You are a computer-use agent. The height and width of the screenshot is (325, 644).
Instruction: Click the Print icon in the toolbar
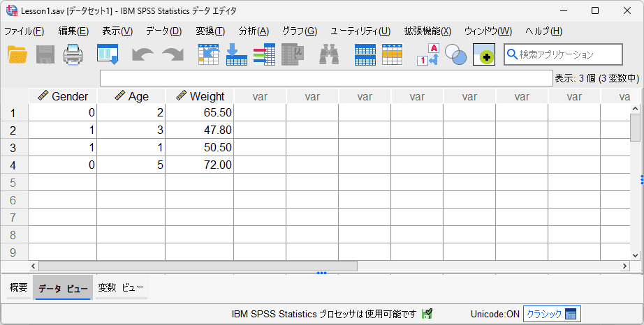click(73, 54)
